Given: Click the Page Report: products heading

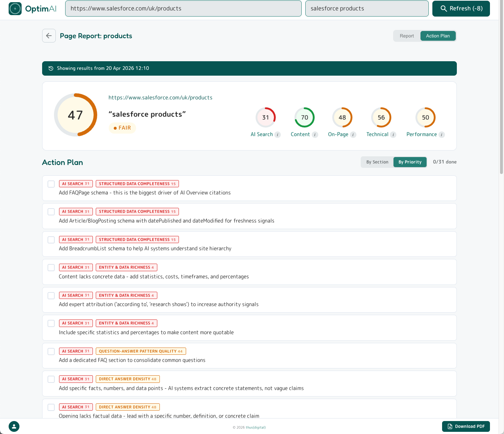Looking at the screenshot, I should 96,36.
